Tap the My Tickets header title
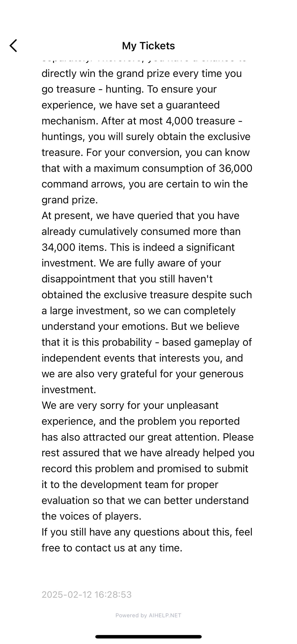The height and width of the screenshot is (644, 297). 148,46
